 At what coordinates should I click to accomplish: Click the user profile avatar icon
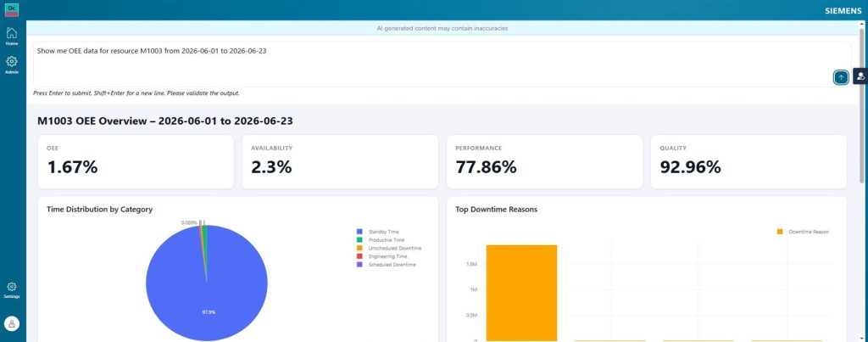click(x=12, y=323)
